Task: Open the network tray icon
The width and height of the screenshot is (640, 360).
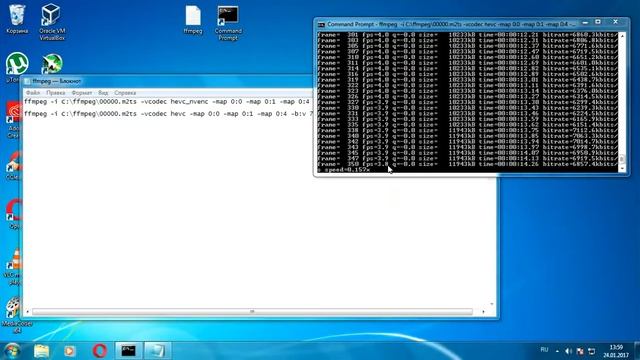Action: (592, 351)
